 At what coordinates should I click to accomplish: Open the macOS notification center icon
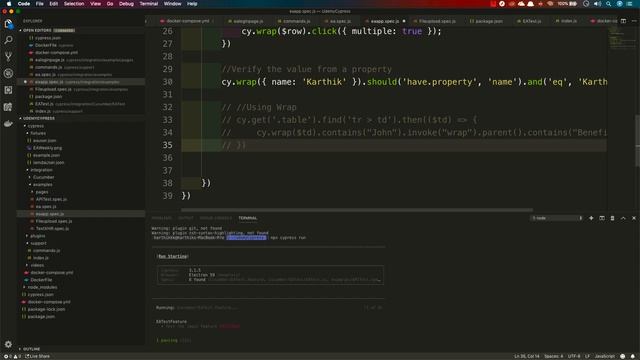pos(630,4)
